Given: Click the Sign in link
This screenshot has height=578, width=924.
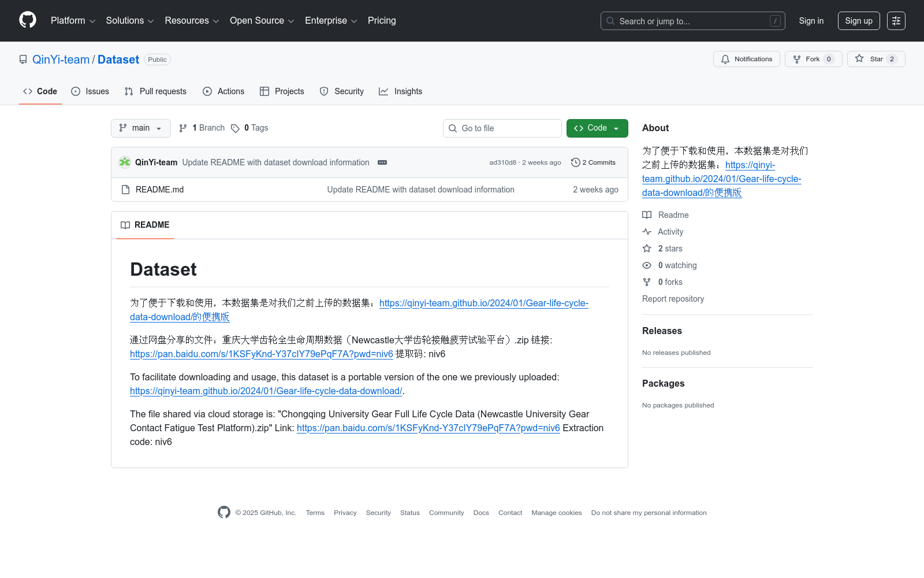Looking at the screenshot, I should 811,21.
